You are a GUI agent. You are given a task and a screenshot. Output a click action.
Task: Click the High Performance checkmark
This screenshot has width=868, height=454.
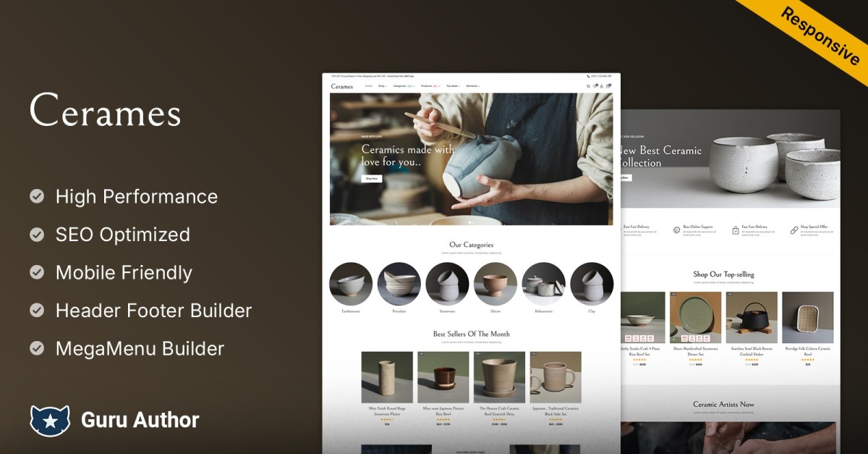point(36,196)
